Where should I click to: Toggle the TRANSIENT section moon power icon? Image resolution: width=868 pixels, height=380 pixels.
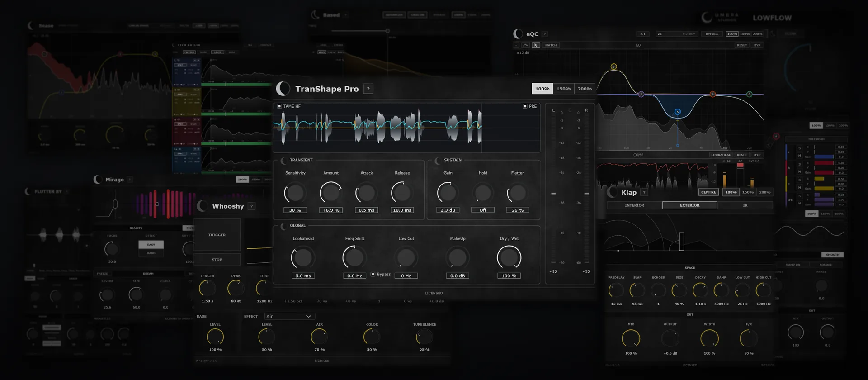point(283,161)
